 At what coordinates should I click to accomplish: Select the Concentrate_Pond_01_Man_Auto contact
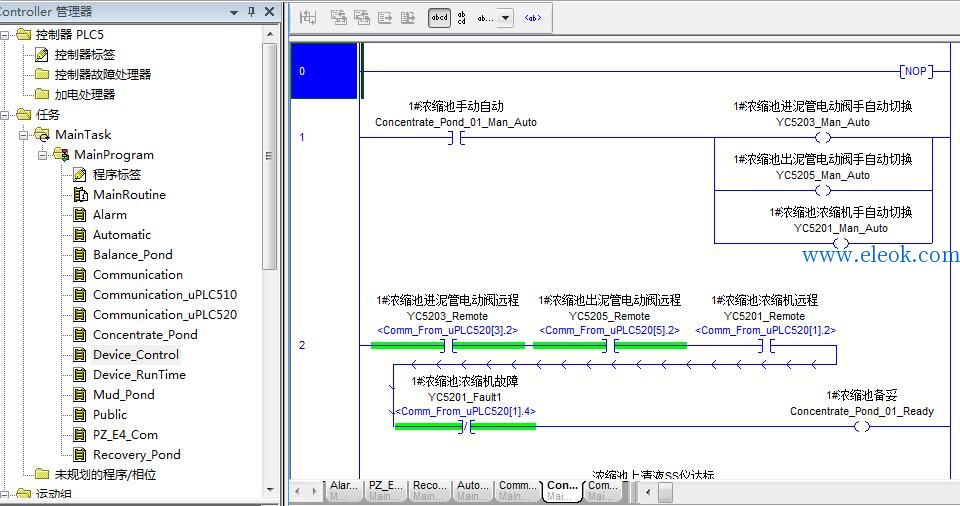[456, 138]
